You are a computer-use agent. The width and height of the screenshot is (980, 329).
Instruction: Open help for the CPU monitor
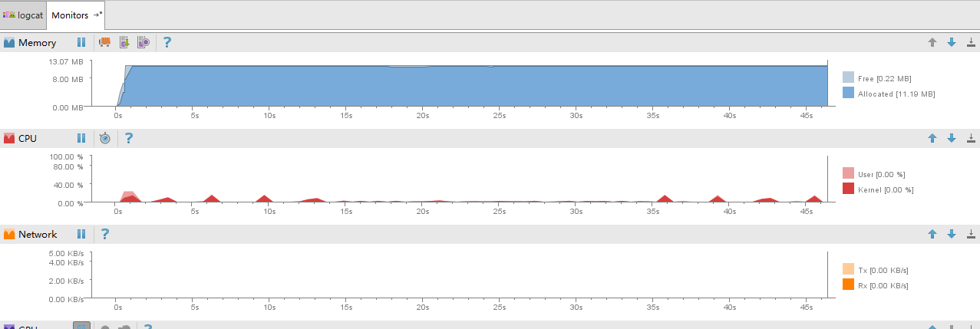pyautogui.click(x=129, y=138)
